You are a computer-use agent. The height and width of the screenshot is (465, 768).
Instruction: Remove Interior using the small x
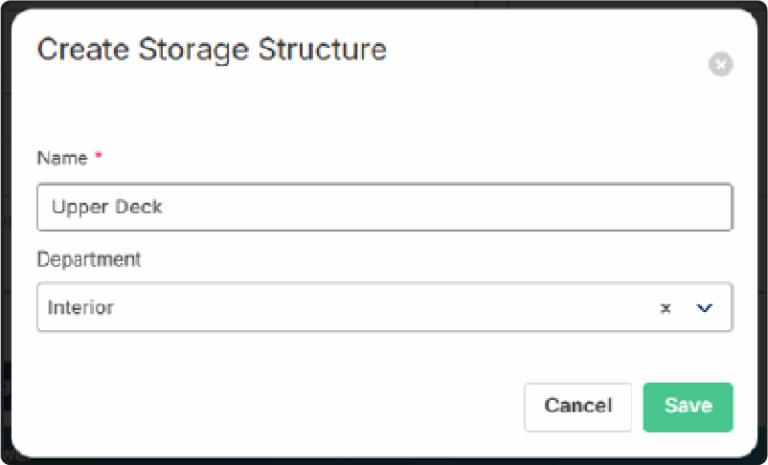(665, 308)
